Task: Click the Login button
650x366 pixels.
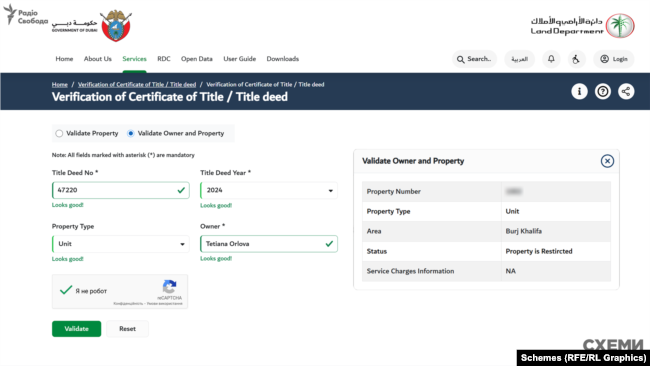Action: click(614, 59)
